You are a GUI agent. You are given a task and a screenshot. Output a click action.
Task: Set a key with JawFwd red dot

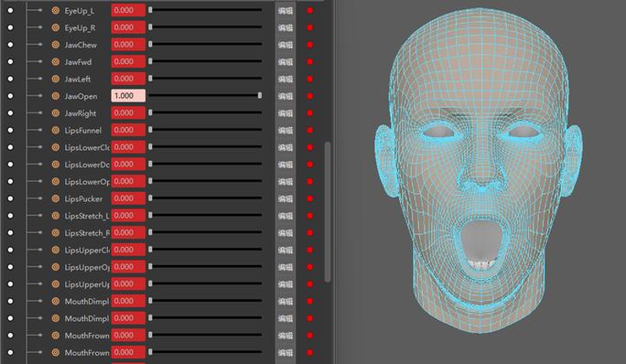pyautogui.click(x=310, y=62)
